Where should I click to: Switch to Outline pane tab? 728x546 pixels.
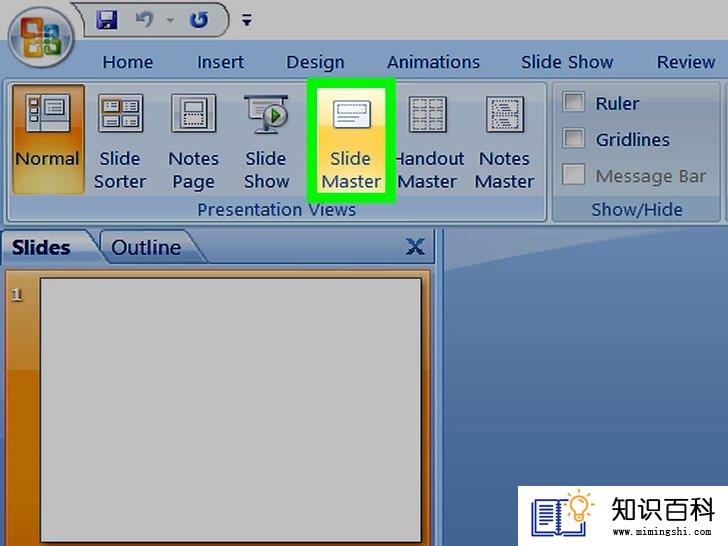pos(147,247)
